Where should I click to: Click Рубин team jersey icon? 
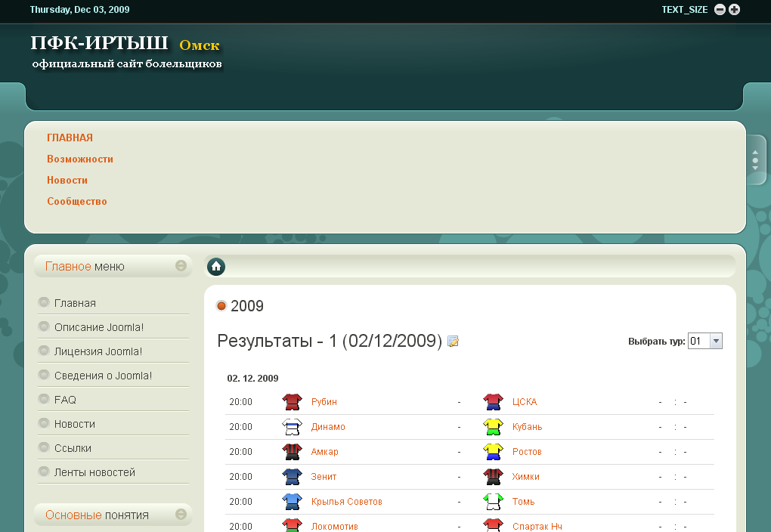click(x=292, y=402)
